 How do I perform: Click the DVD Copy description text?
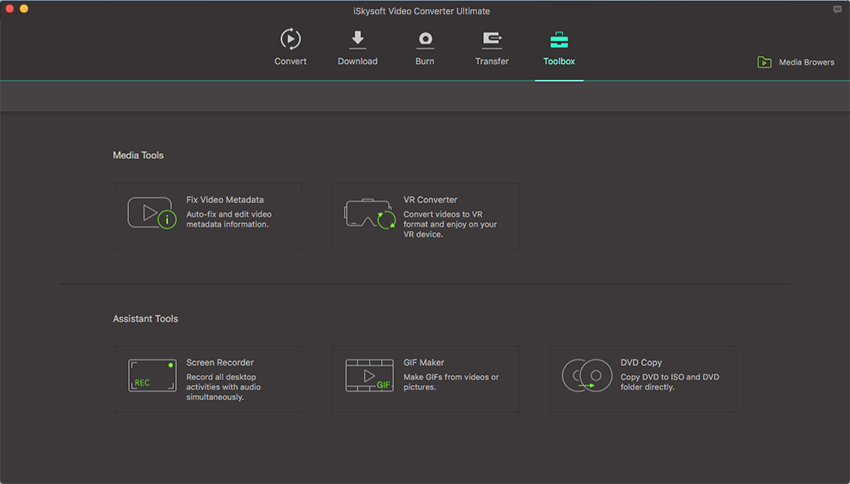click(669, 382)
